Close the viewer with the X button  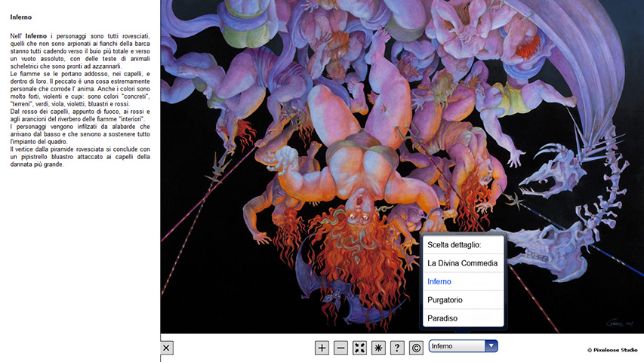[x=166, y=348]
